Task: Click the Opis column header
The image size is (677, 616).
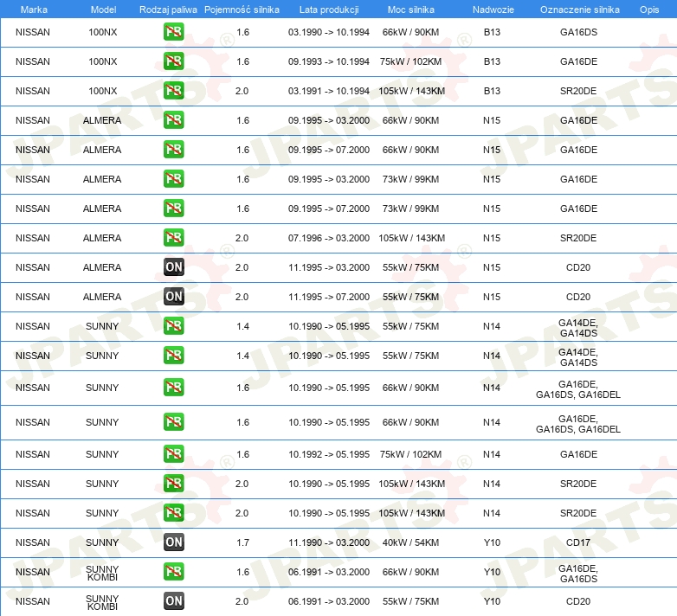Action: pyautogui.click(x=649, y=10)
